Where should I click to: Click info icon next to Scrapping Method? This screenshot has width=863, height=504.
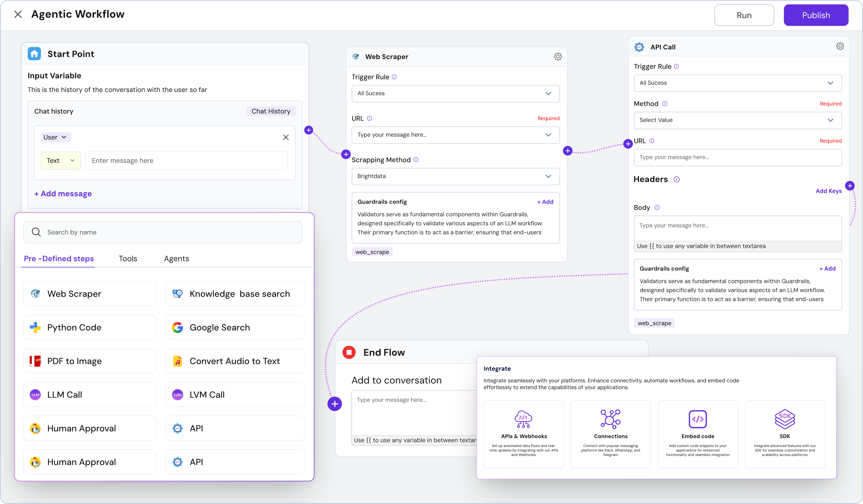[416, 160]
